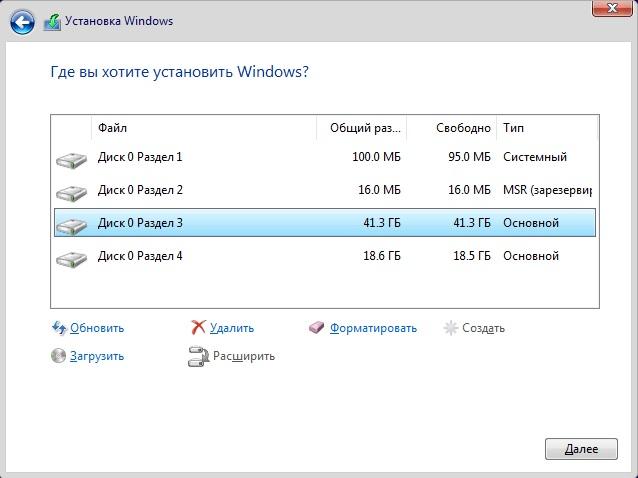Click the Расширить option

(x=244, y=356)
